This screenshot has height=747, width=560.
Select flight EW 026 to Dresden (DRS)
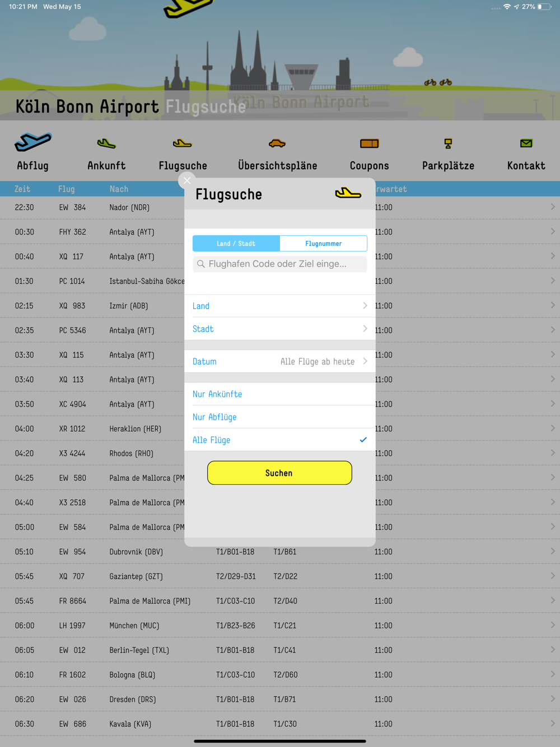[280, 699]
